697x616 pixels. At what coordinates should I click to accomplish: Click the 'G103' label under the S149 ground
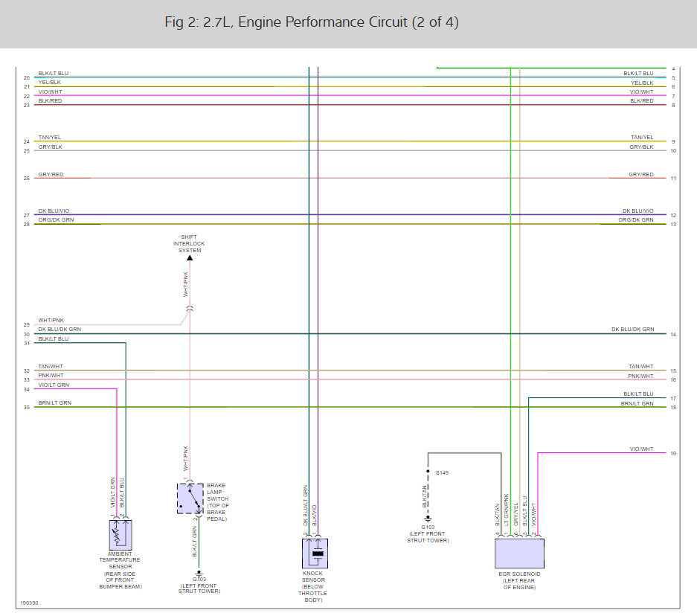point(428,527)
